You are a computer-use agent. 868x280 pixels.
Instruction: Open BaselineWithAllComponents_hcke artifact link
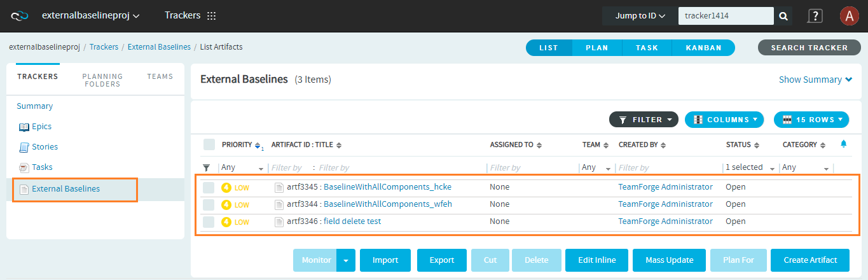[387, 187]
